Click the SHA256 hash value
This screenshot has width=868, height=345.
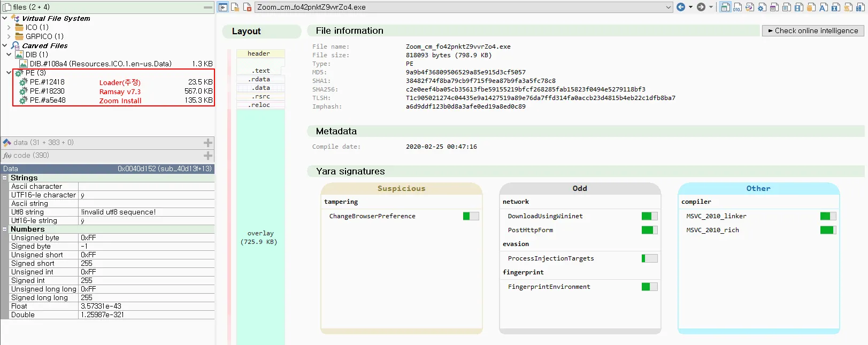[x=526, y=89]
